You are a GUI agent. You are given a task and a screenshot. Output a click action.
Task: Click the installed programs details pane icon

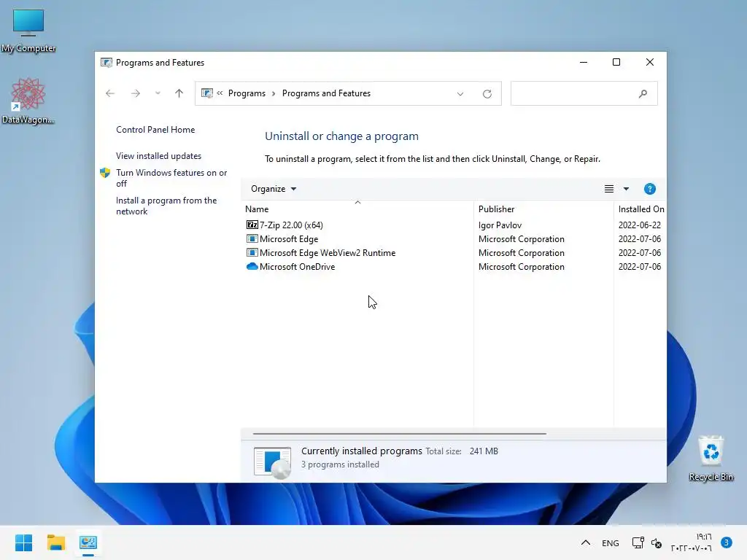click(273, 462)
